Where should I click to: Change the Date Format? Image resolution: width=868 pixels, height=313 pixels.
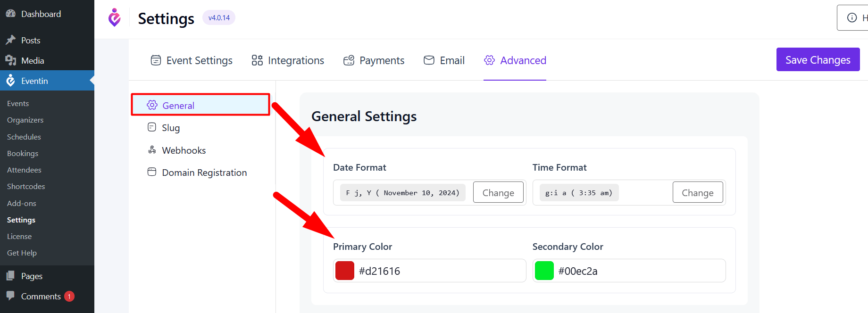point(498,192)
